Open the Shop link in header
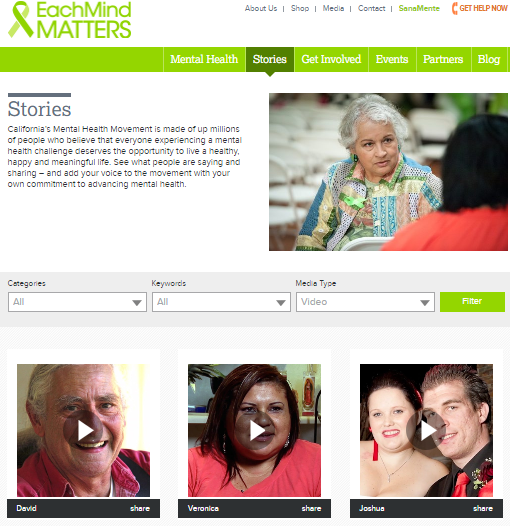 [300, 8]
